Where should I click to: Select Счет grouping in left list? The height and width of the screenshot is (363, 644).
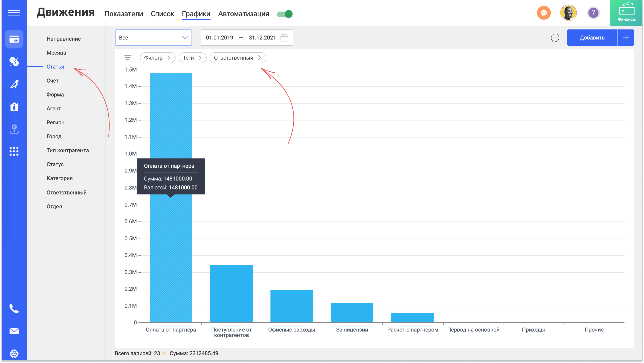pyautogui.click(x=53, y=81)
